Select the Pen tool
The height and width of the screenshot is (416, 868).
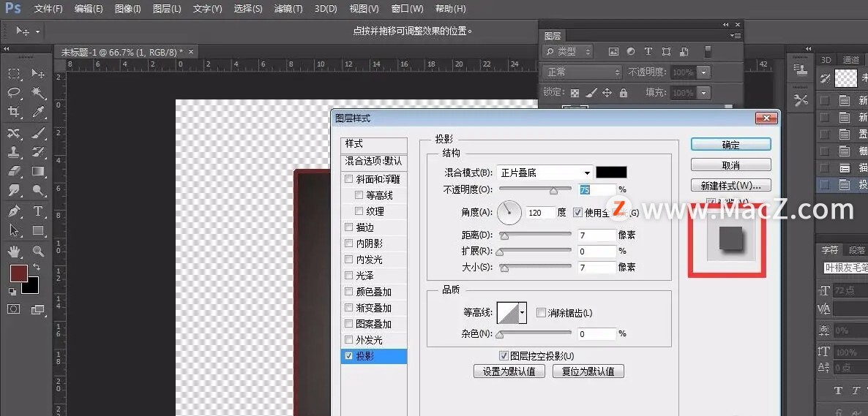coord(14,211)
